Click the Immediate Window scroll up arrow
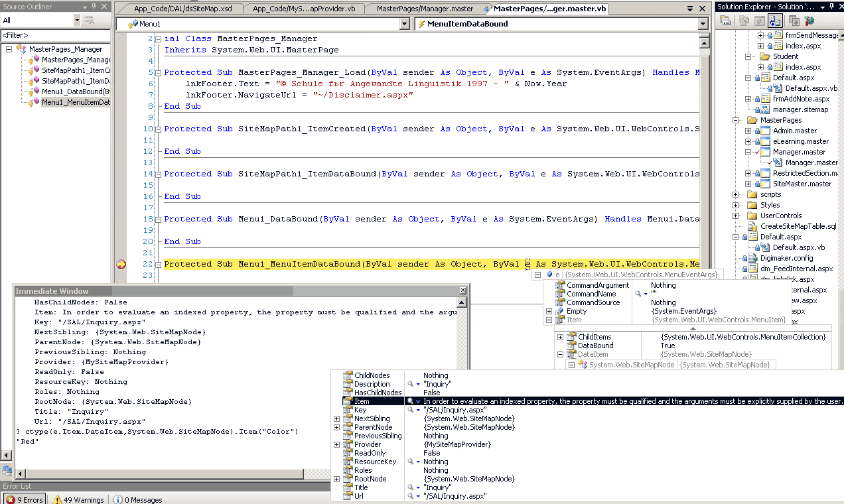Viewport: 844px width, 504px height. tap(462, 303)
